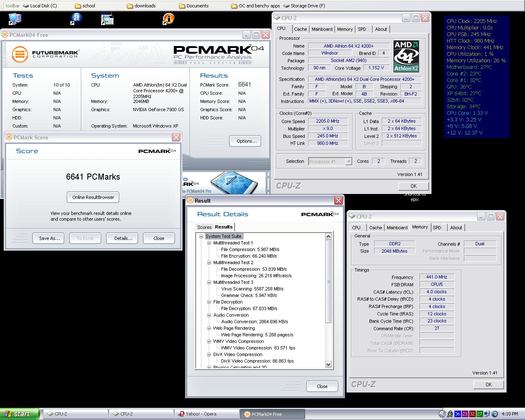Collapse Multithreaded Test 3 node
525x420 pixels.
pyautogui.click(x=209, y=283)
